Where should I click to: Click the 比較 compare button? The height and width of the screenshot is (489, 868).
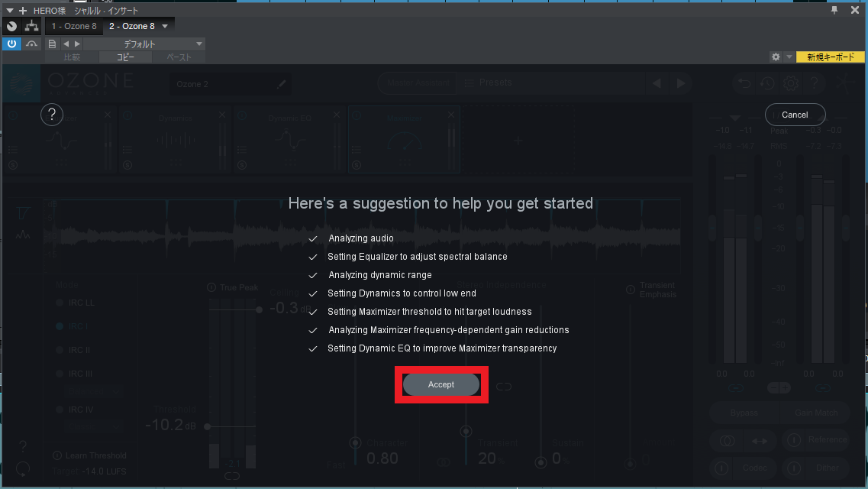[72, 57]
